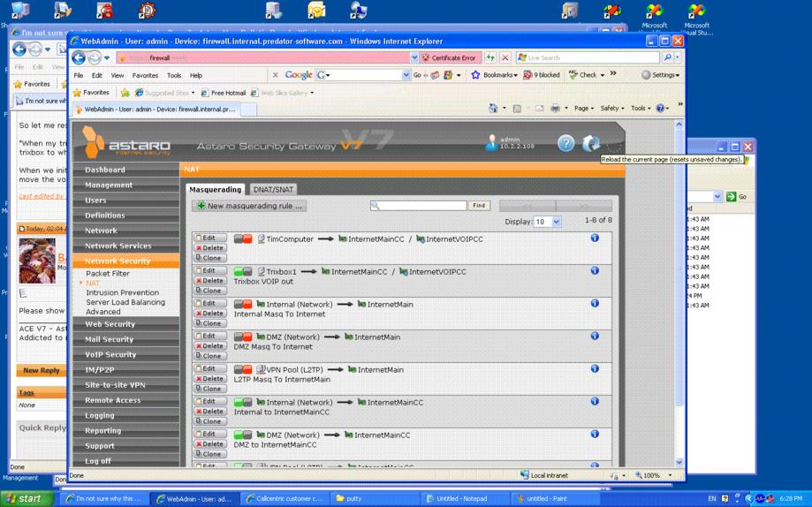Click the Certificate Error indicator
The height and width of the screenshot is (507, 812).
pyautogui.click(x=449, y=57)
